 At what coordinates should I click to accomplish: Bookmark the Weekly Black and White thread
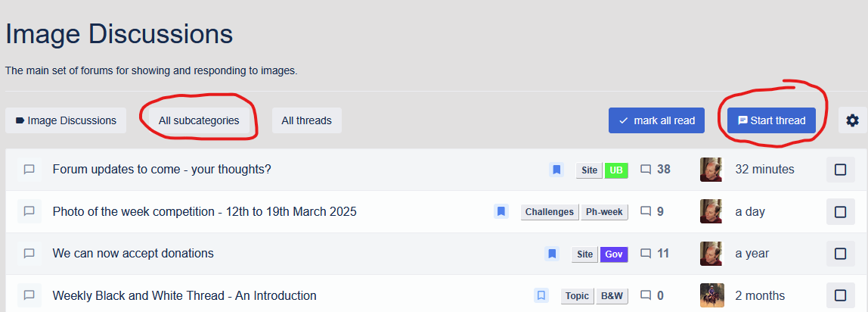(541, 295)
